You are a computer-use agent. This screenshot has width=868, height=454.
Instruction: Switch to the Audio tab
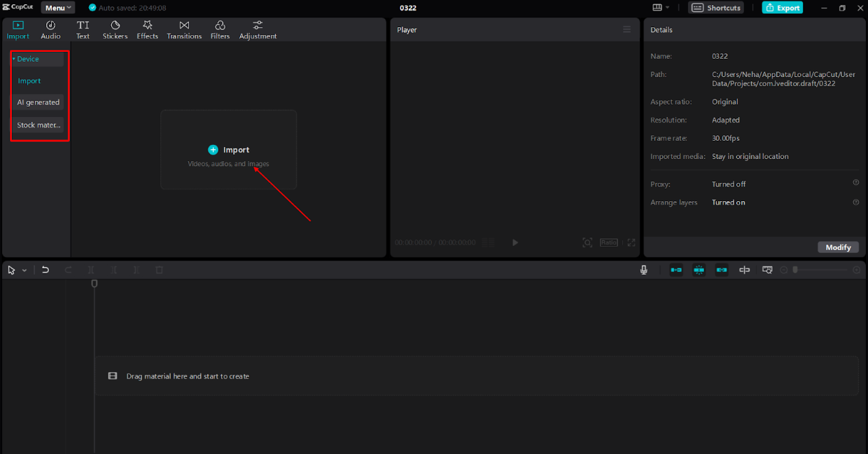[x=50, y=29]
